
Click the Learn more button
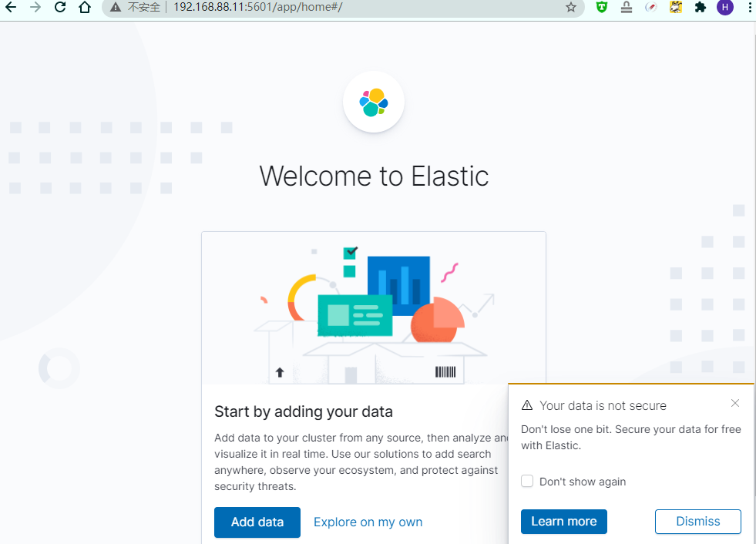tap(563, 522)
